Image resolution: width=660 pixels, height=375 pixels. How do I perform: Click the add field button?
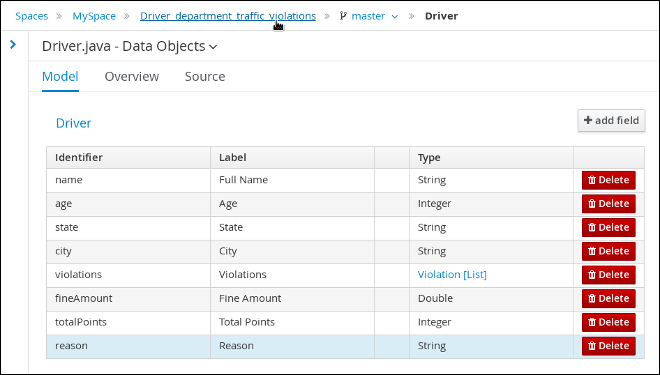[611, 120]
